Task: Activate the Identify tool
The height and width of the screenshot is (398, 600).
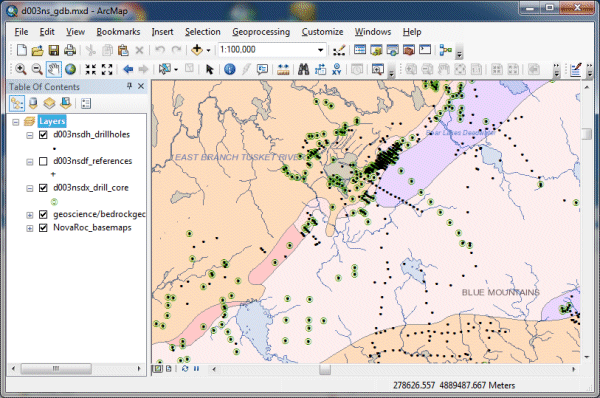Action: pyautogui.click(x=230, y=69)
